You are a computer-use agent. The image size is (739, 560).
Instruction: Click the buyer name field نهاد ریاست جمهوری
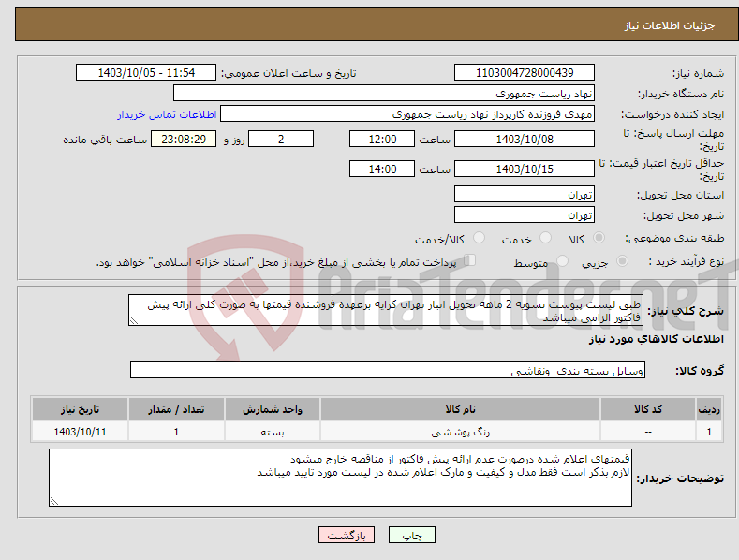pyautogui.click(x=384, y=94)
